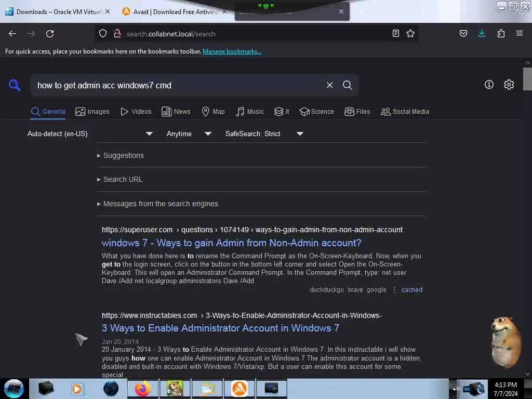Click the camera icon in system tray
Viewport: 532px width, 399px height.
coord(474,389)
